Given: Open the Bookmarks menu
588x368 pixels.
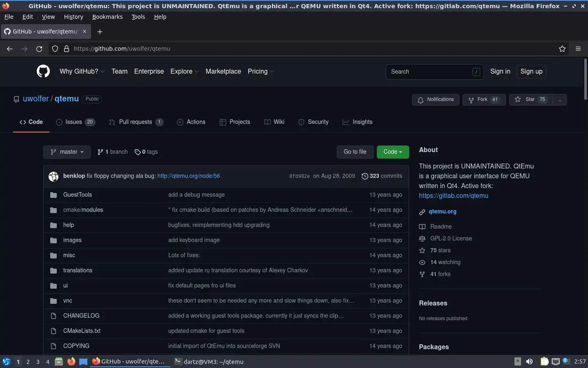Looking at the screenshot, I should click(x=107, y=17).
